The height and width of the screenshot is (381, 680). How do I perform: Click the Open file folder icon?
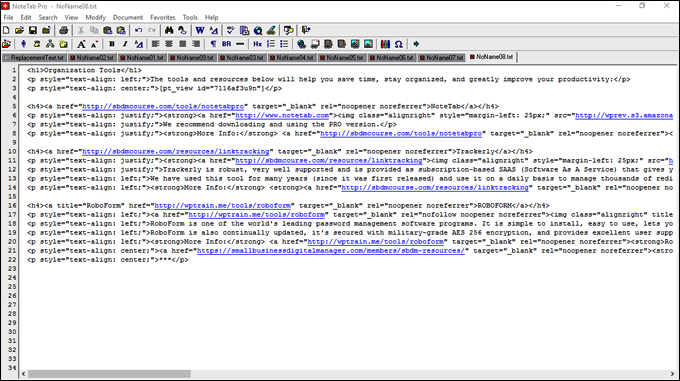pos(19,30)
